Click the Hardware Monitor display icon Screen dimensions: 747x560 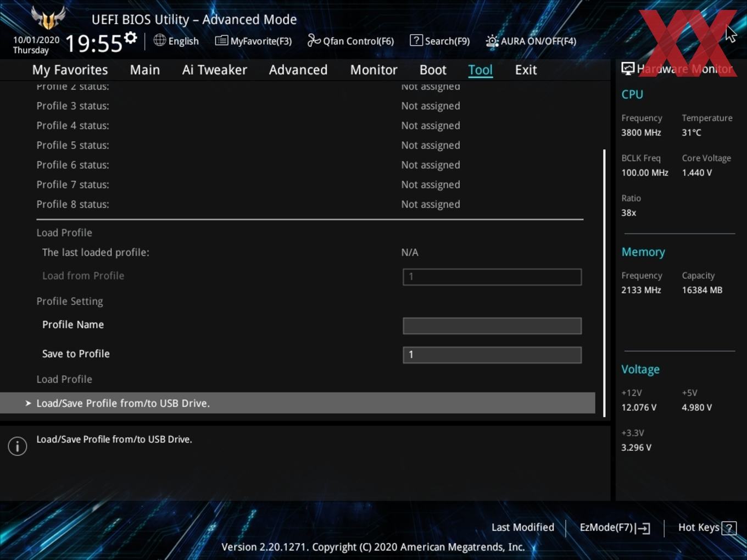(x=628, y=68)
